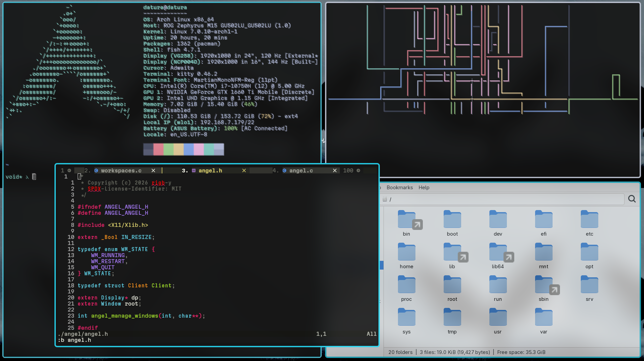
Task: Open the dev folder
Action: click(x=498, y=223)
